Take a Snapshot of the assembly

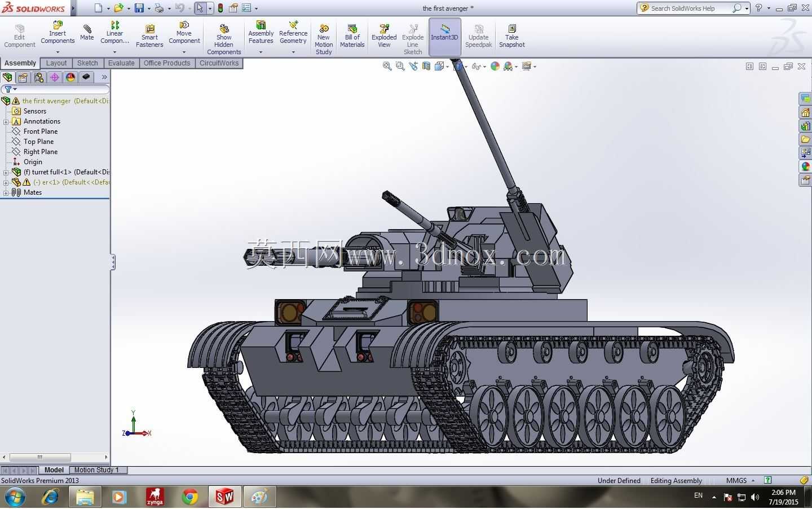511,36
